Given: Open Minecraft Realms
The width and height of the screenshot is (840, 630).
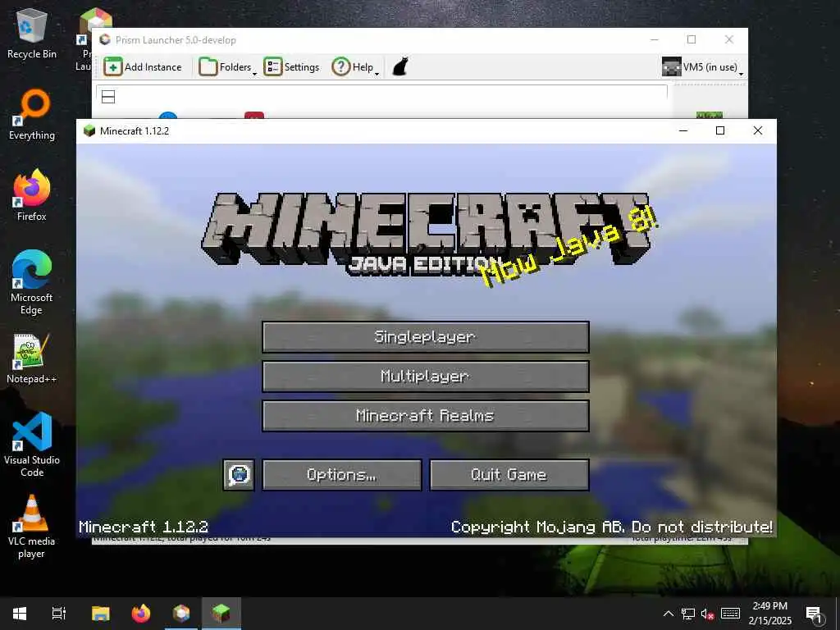Looking at the screenshot, I should [x=426, y=416].
